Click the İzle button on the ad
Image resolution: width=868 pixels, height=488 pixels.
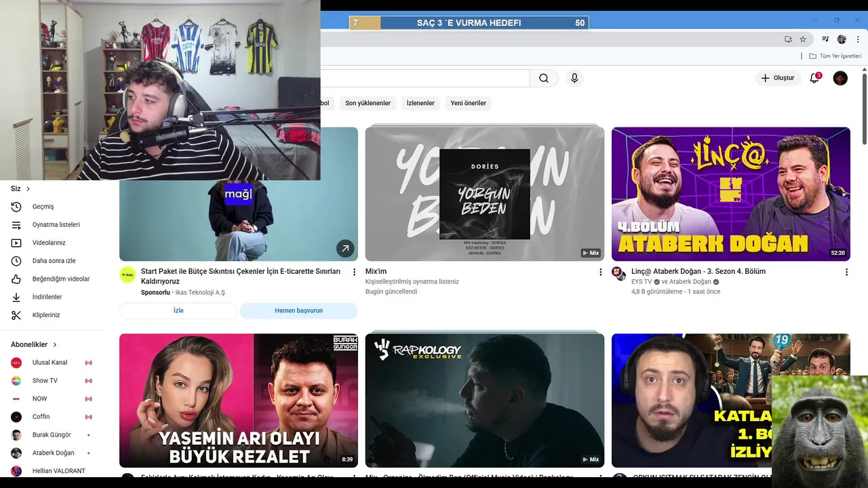178,310
